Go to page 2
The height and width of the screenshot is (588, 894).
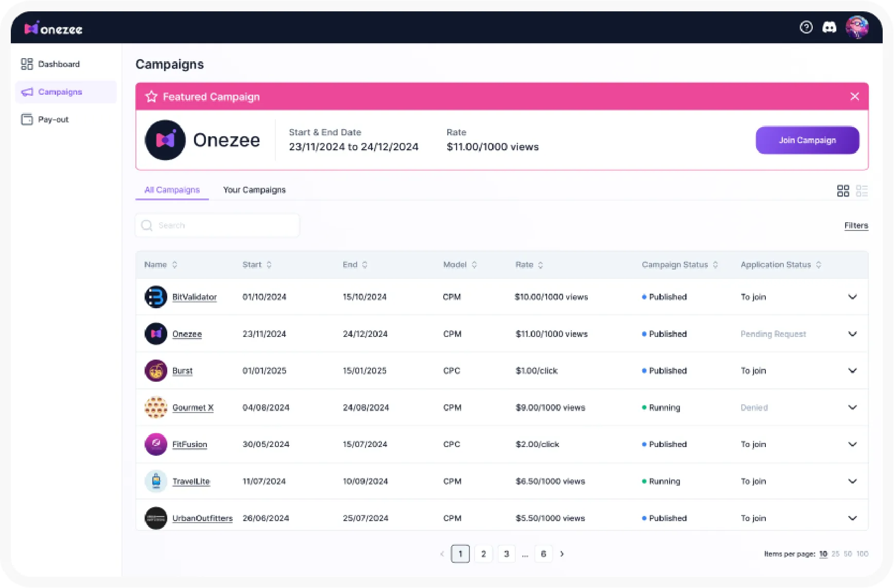(x=483, y=554)
